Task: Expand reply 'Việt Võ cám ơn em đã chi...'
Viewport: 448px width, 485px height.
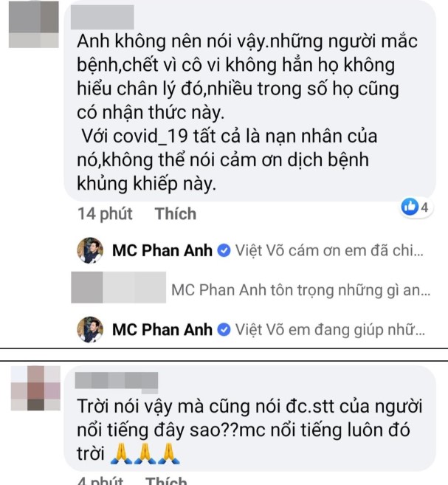Action: tap(329, 250)
